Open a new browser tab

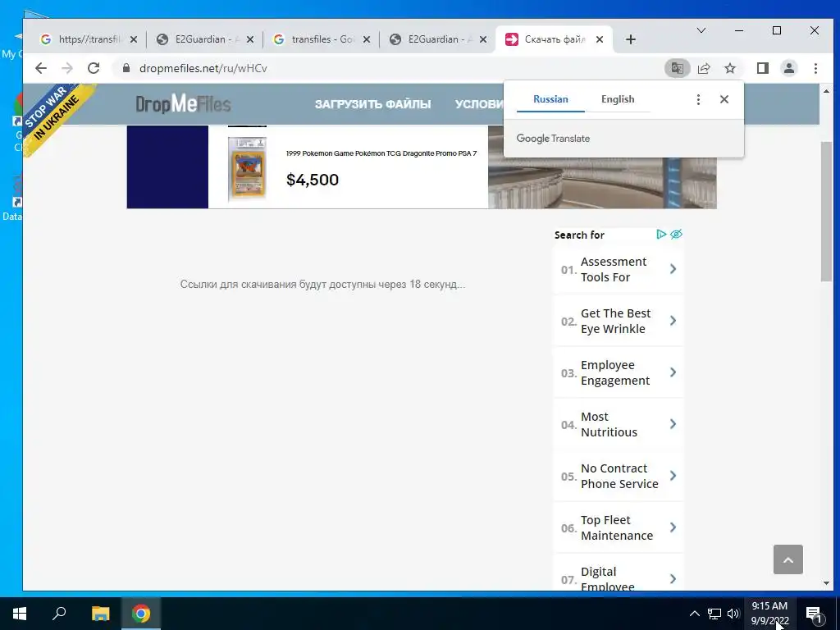[x=631, y=39]
